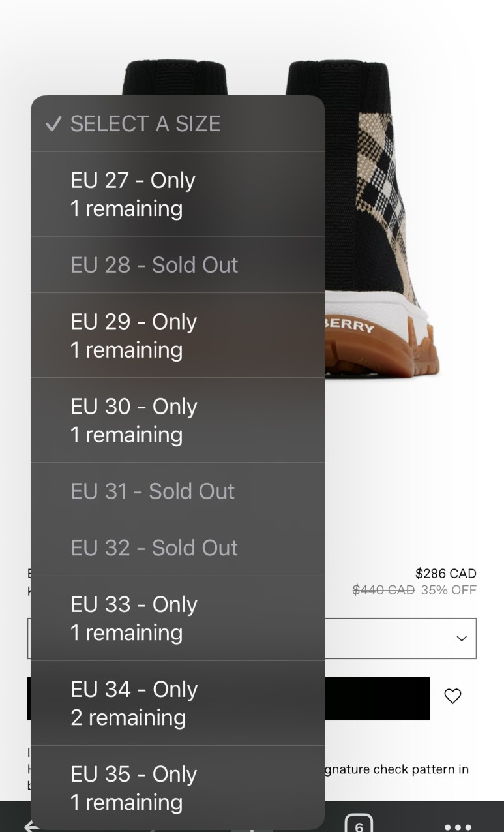Select EU 27 - Only 1 remaining
Viewport: 504px width, 832px height.
click(x=177, y=194)
